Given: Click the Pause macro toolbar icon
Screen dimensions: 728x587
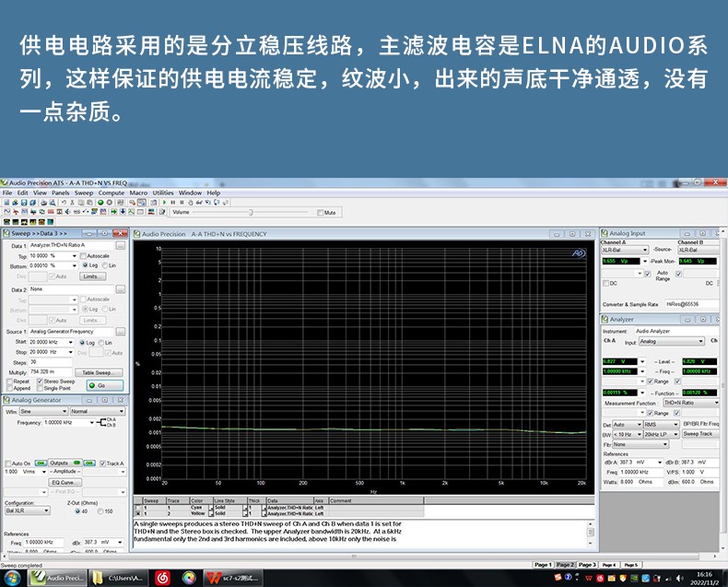Looking at the screenshot, I should [172, 203].
